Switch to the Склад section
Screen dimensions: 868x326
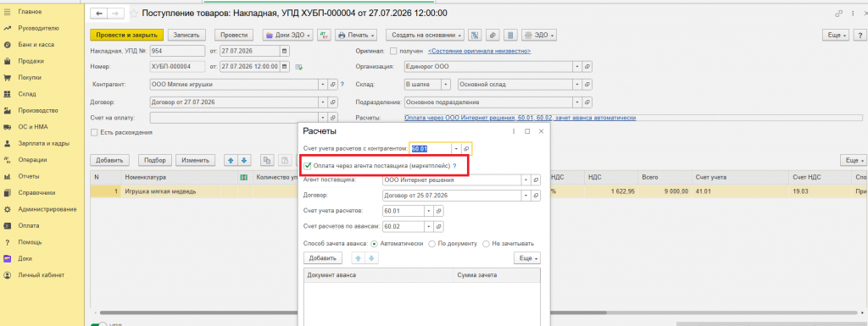[26, 94]
